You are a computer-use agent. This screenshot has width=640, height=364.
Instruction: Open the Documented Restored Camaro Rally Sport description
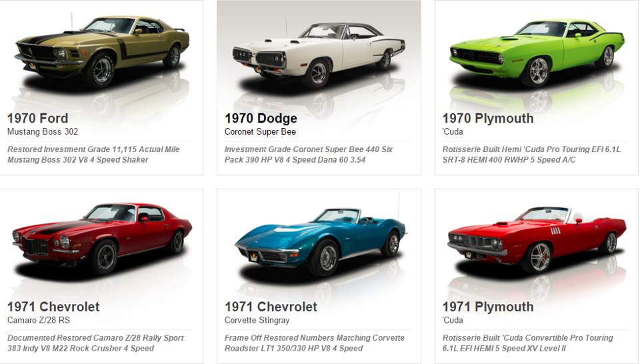coord(95,343)
